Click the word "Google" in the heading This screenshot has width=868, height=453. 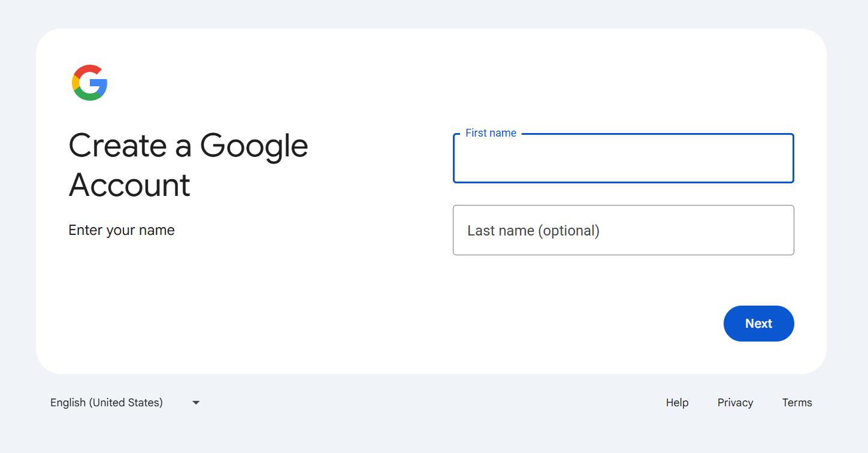[254, 146]
